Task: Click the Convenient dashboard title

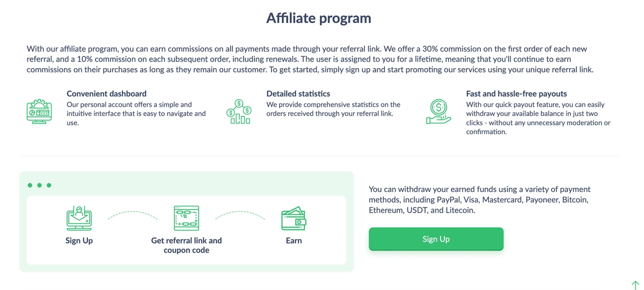Action: coord(106,94)
